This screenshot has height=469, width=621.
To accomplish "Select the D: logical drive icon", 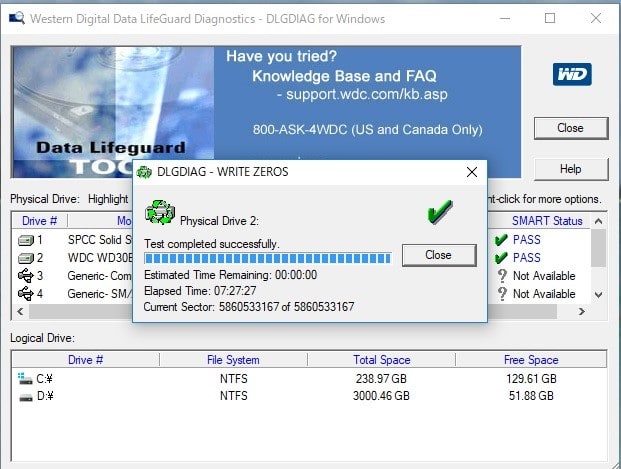I will pos(26,397).
